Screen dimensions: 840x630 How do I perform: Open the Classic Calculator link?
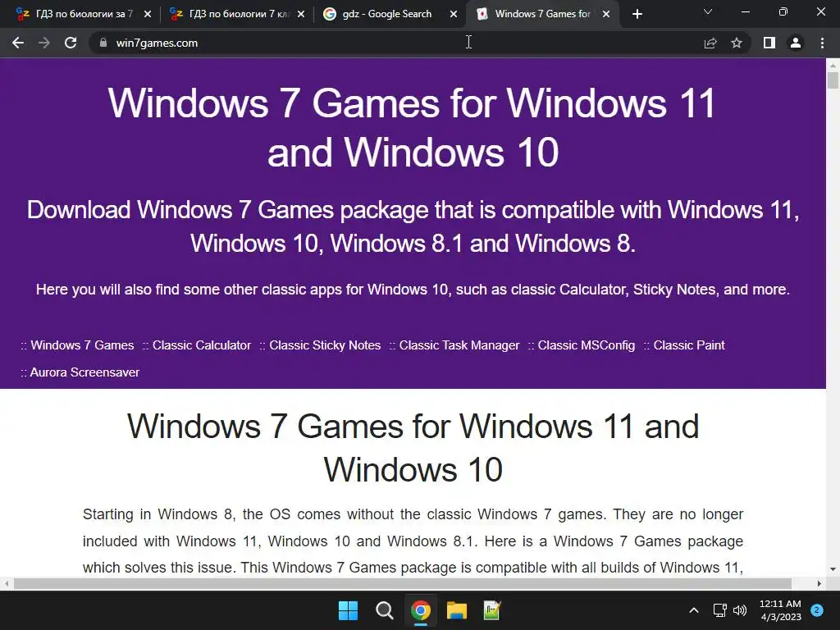tap(202, 345)
